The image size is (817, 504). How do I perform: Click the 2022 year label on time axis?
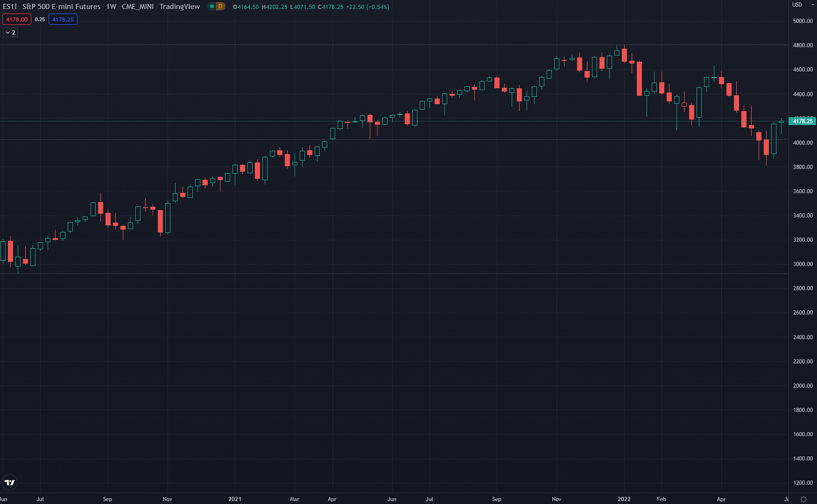click(624, 499)
